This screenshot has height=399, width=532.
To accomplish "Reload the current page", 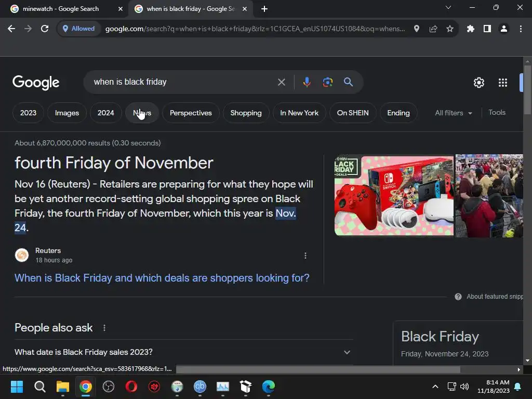I will coord(45,29).
